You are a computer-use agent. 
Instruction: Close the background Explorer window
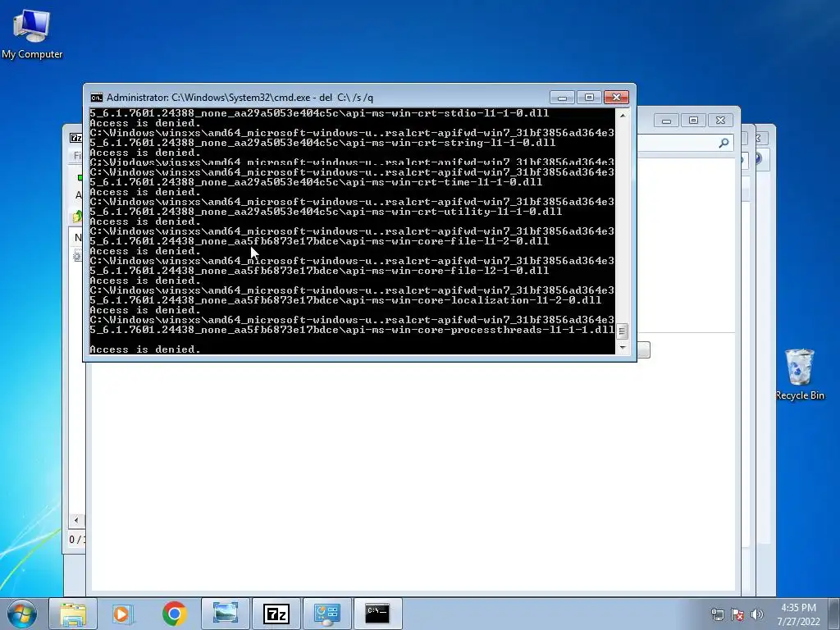(720, 121)
